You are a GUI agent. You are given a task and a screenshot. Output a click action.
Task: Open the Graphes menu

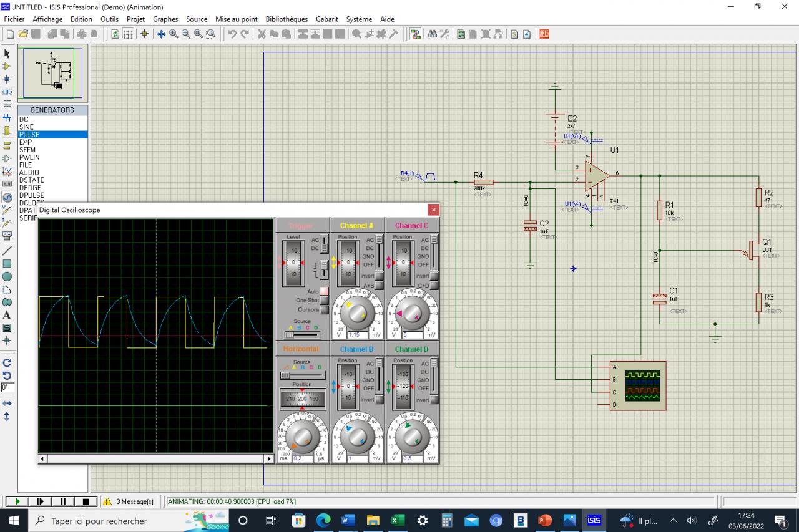tap(165, 19)
